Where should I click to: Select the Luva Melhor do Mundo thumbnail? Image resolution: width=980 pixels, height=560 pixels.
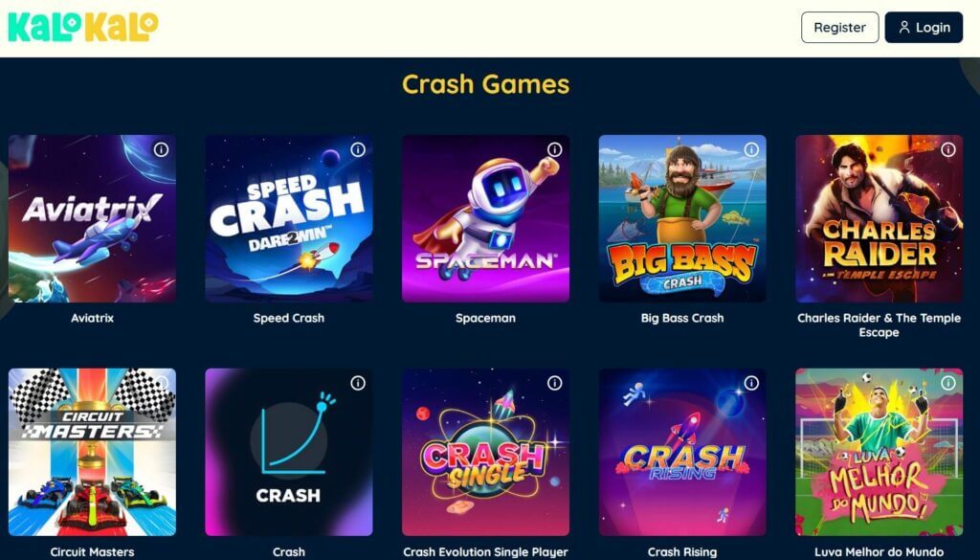pos(879,452)
